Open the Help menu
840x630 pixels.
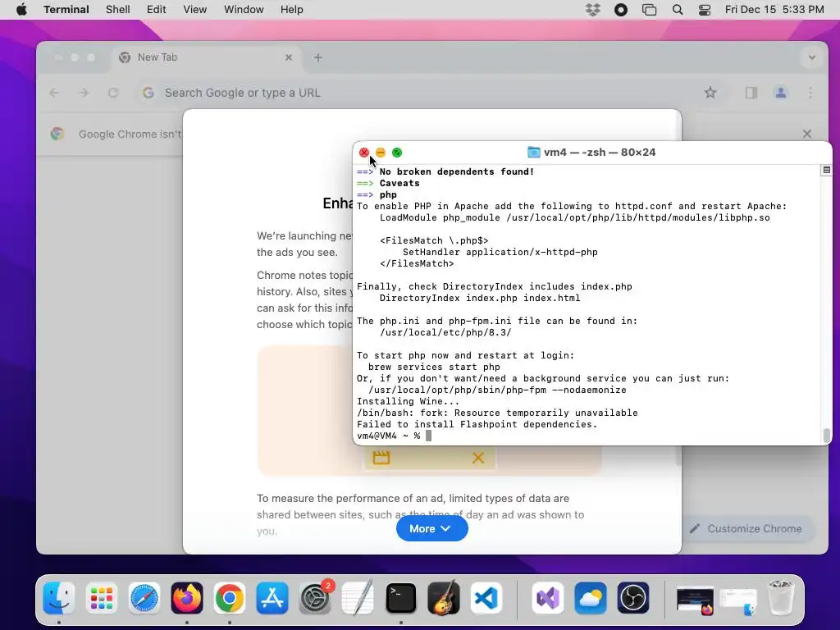pyautogui.click(x=292, y=10)
